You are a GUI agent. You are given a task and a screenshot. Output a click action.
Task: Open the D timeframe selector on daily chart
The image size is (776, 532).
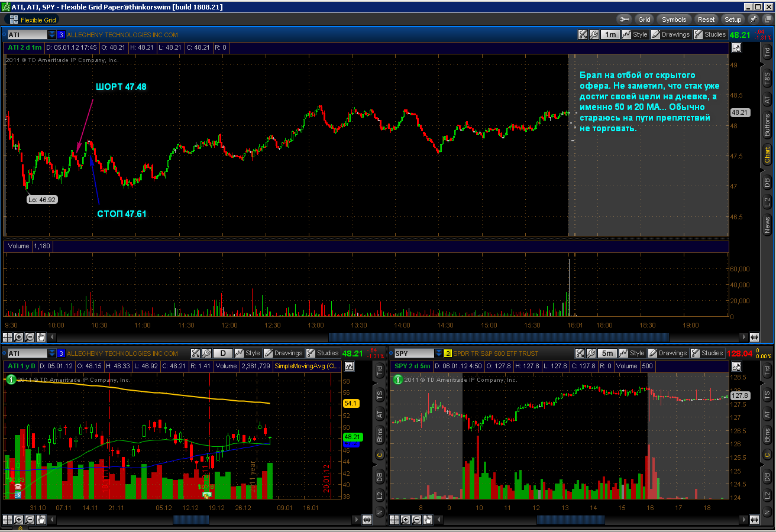point(222,353)
